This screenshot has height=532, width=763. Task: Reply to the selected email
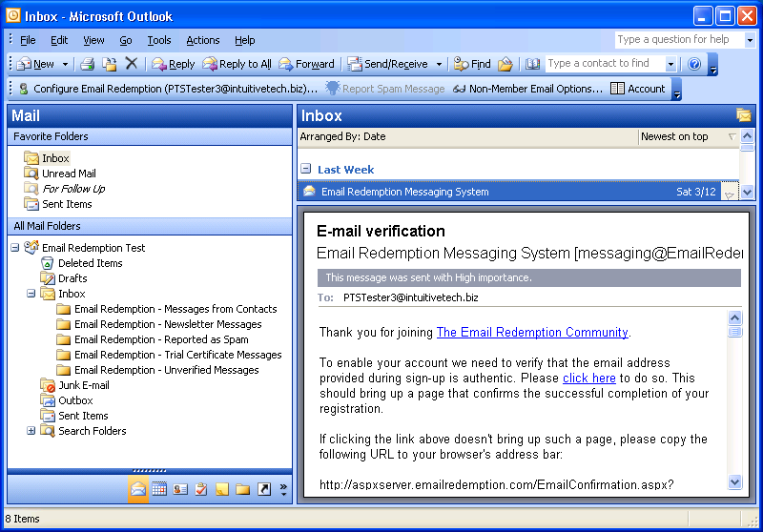coord(173,64)
